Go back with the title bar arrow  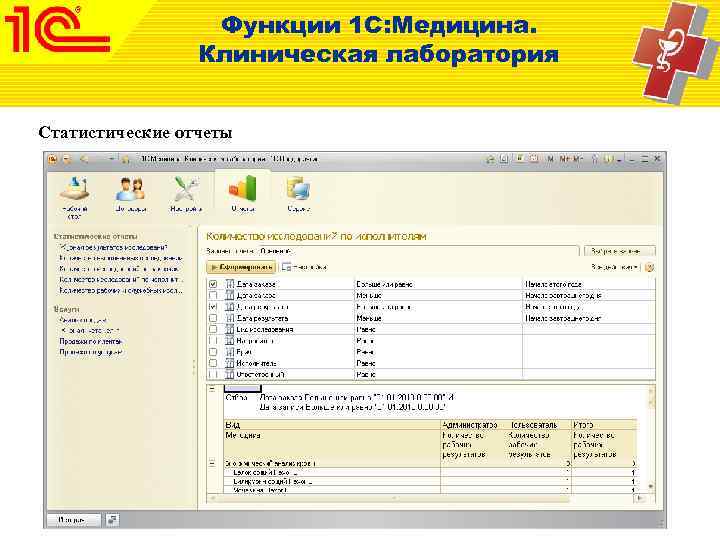(x=84, y=159)
